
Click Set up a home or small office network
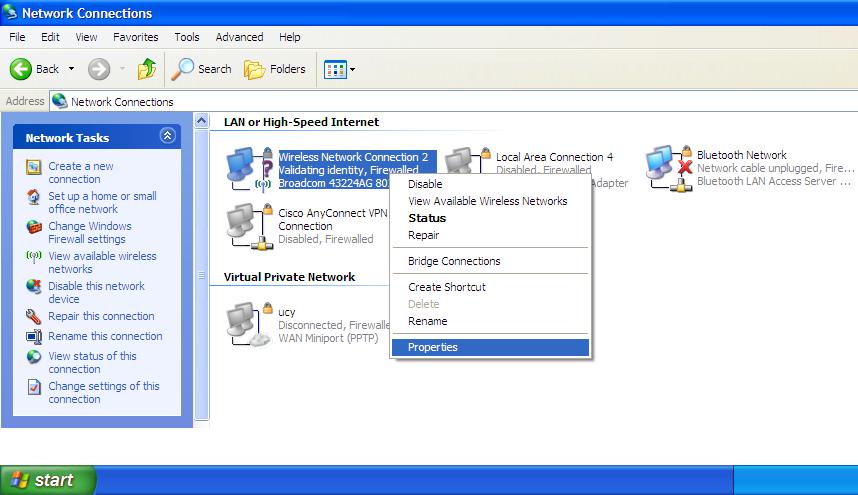[x=102, y=202]
